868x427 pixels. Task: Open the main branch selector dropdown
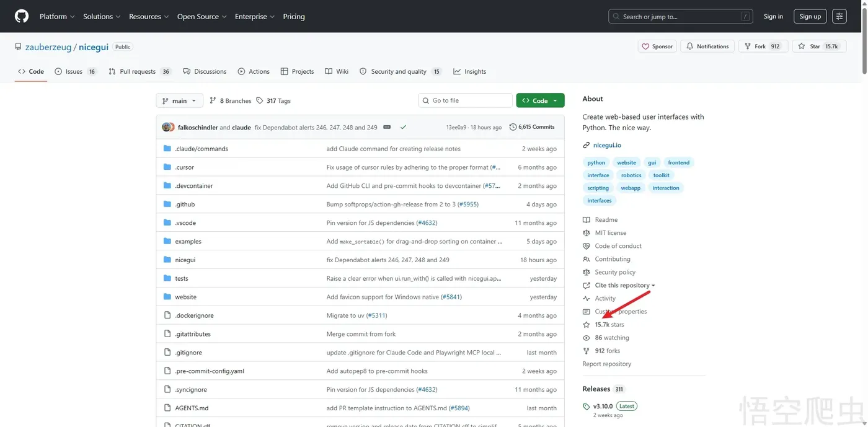point(179,100)
